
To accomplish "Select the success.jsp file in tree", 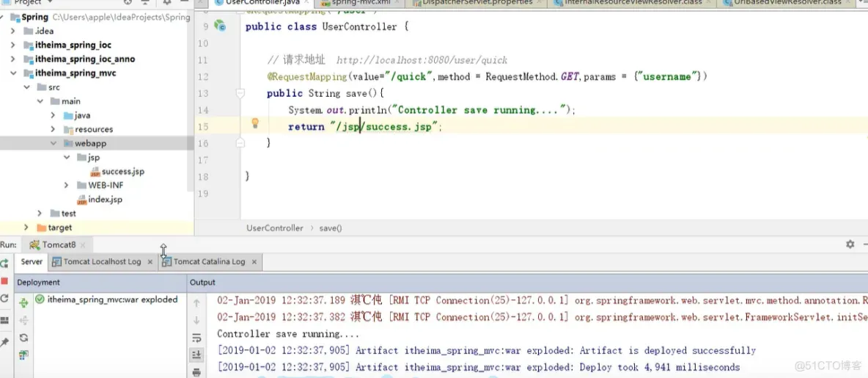I will point(122,172).
